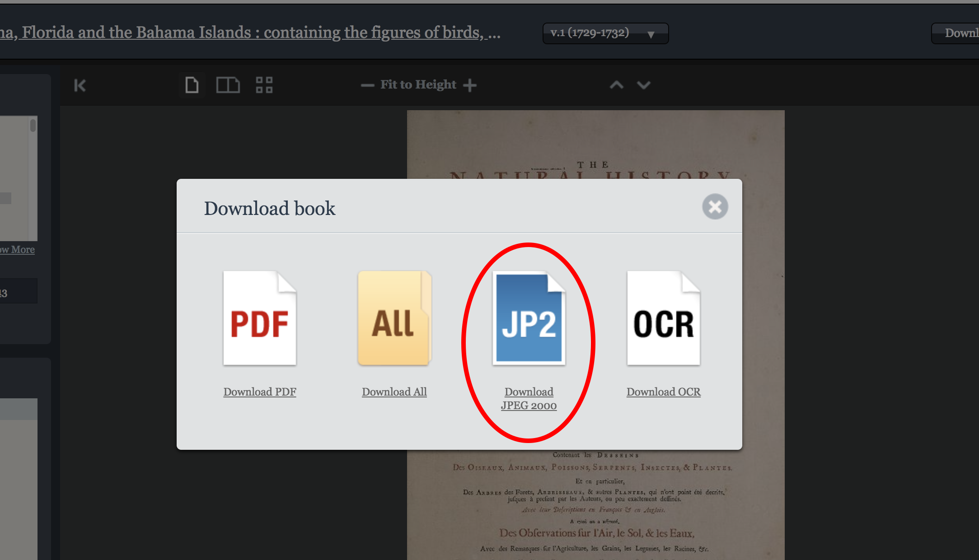Close the Download book dialog
The width and height of the screenshot is (979, 560).
pos(715,207)
